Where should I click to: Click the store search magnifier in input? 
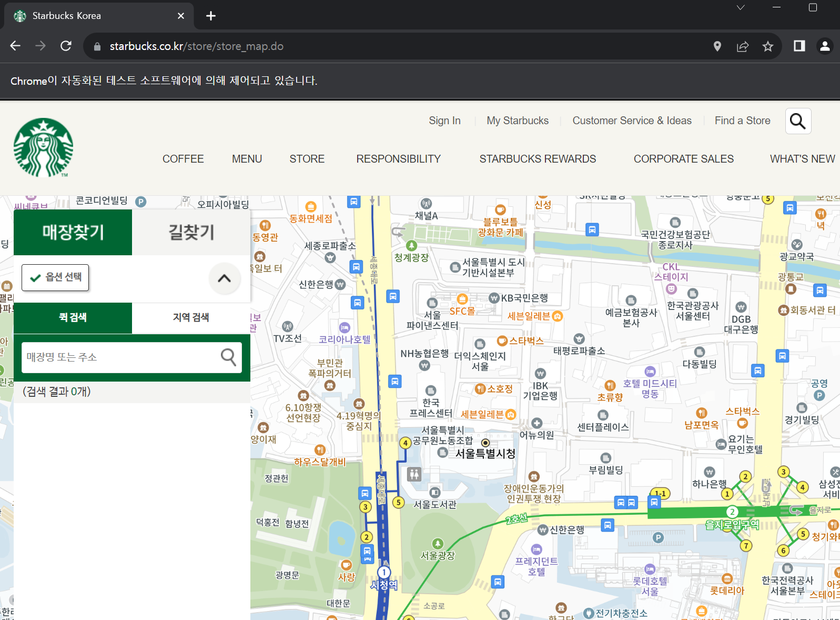click(228, 357)
